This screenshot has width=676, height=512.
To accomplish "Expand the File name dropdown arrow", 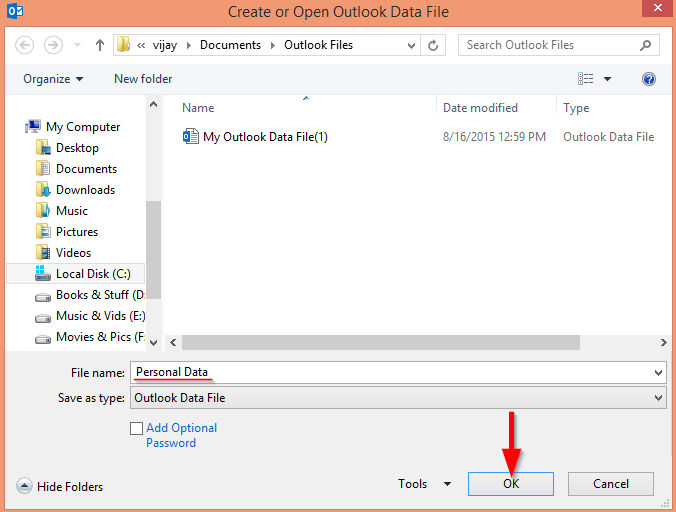I will tap(658, 373).
